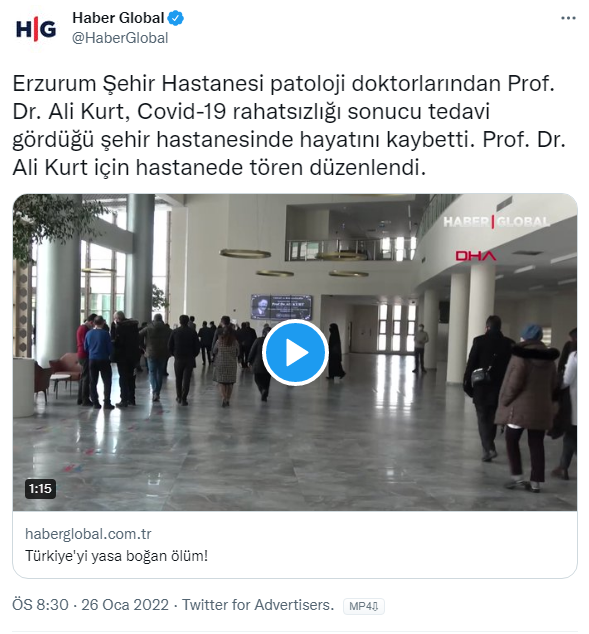Click the memorial display screen in video

pos(281,307)
